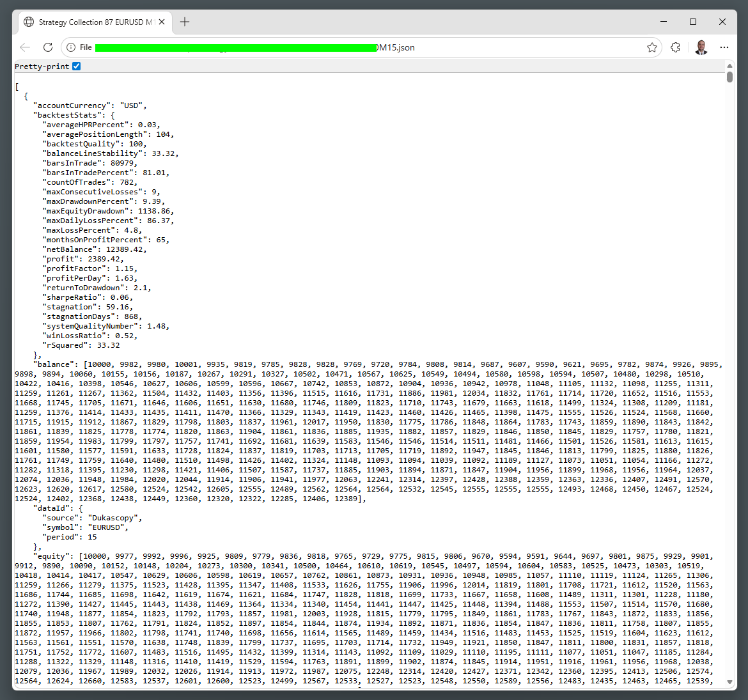Open the Extensions puzzle icon
748x700 pixels.
point(675,47)
